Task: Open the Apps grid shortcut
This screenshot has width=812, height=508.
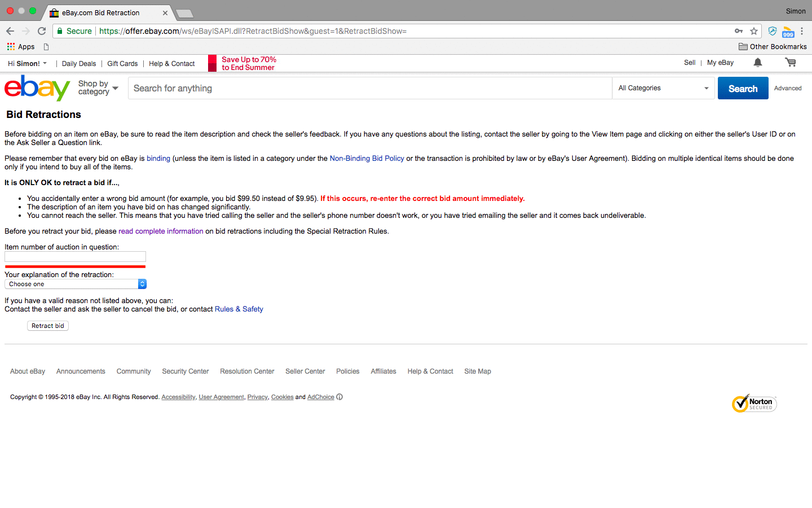Action: (21, 47)
